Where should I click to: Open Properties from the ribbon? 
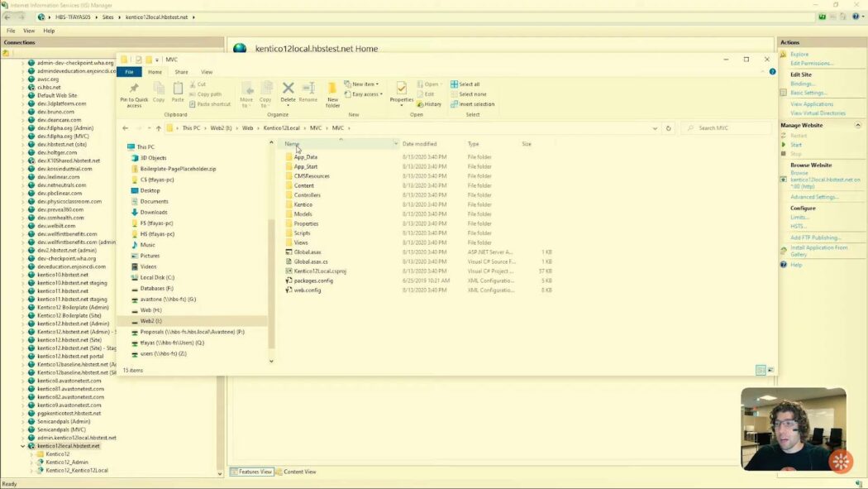[401, 93]
